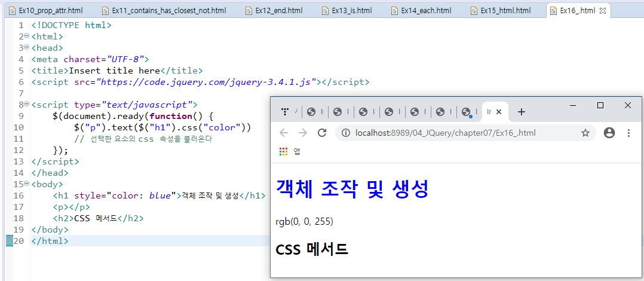644x281 pixels.
Task: Switch to Chrome tab with blue dot
Action: click(466, 112)
